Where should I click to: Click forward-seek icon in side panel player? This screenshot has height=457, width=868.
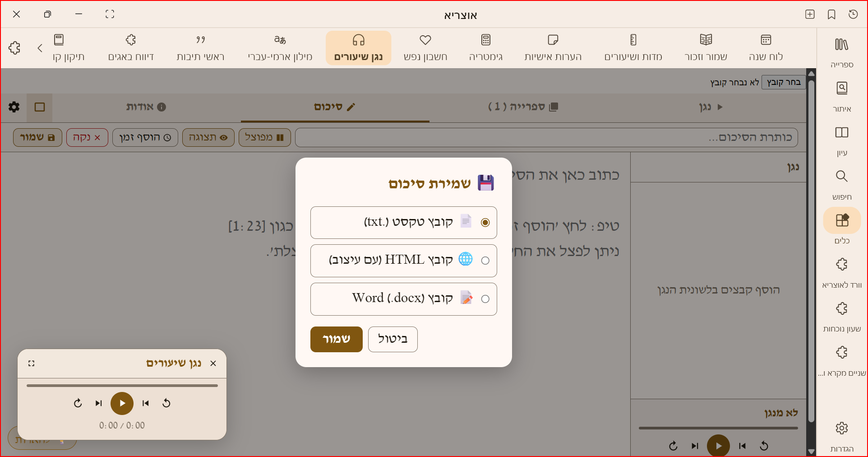click(x=673, y=446)
